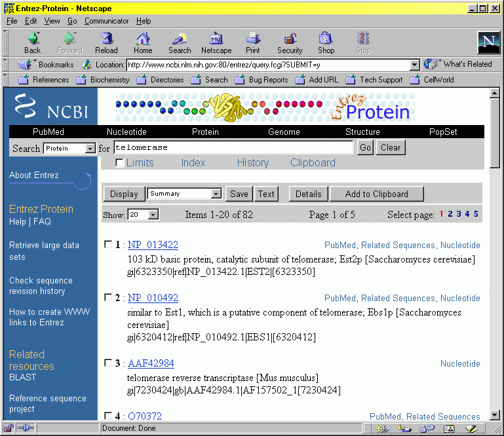Switch to the Genome database tab

coord(284,132)
